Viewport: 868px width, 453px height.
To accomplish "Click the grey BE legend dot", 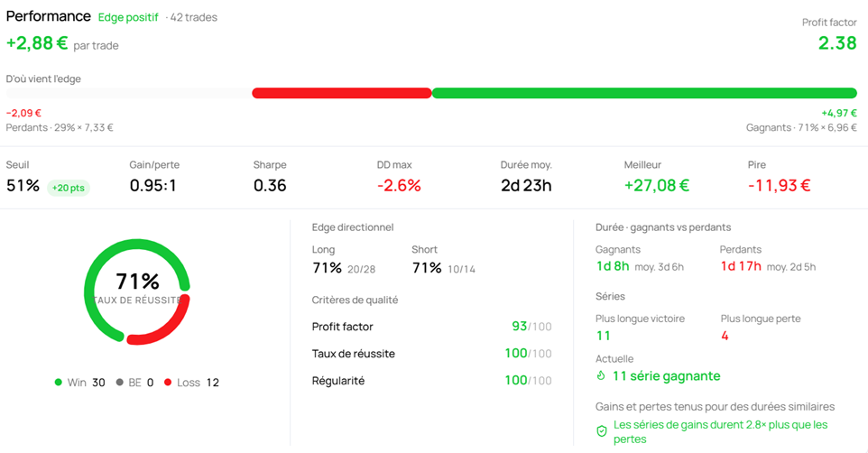I will pyautogui.click(x=120, y=382).
